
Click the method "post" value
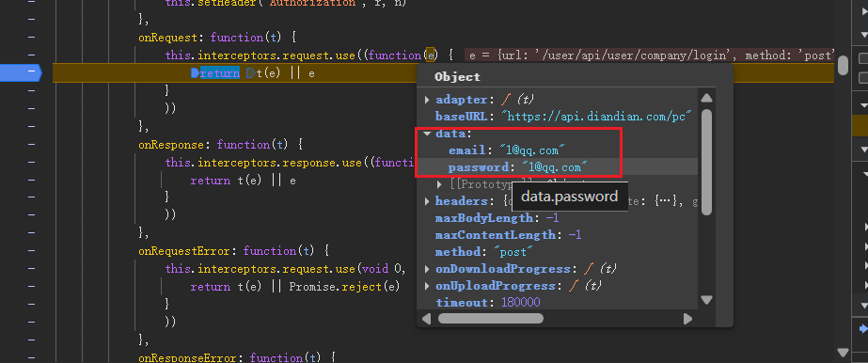[x=514, y=252]
